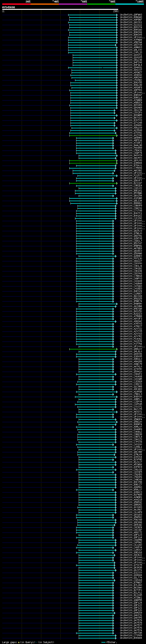Image resolution: width=146 pixels, height=644 pixels.
Task: Open hit UniRef100_B9N1W3
Action: [131, 17]
